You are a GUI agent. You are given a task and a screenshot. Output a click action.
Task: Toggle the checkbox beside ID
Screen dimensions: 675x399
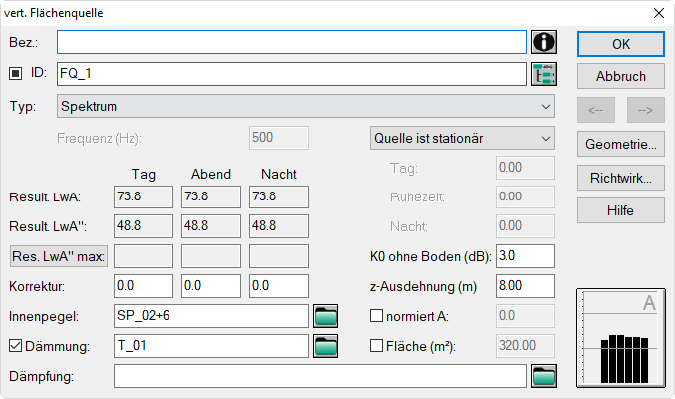tap(15, 73)
